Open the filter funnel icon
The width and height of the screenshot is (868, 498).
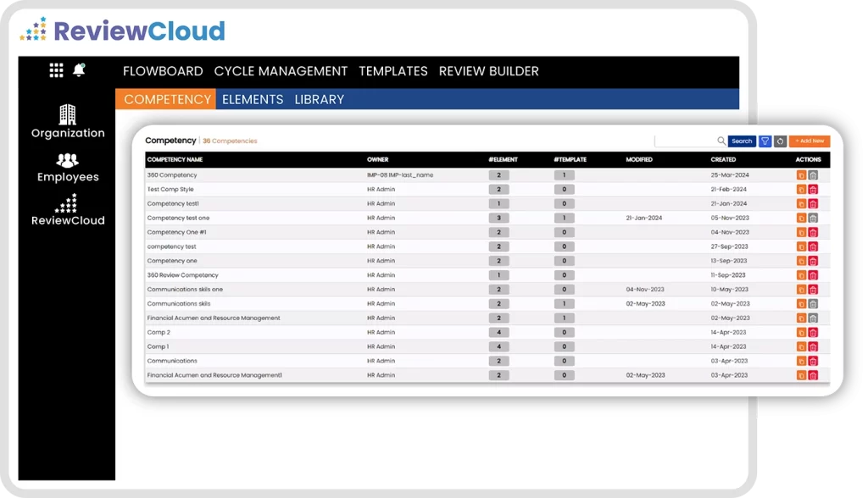click(765, 141)
